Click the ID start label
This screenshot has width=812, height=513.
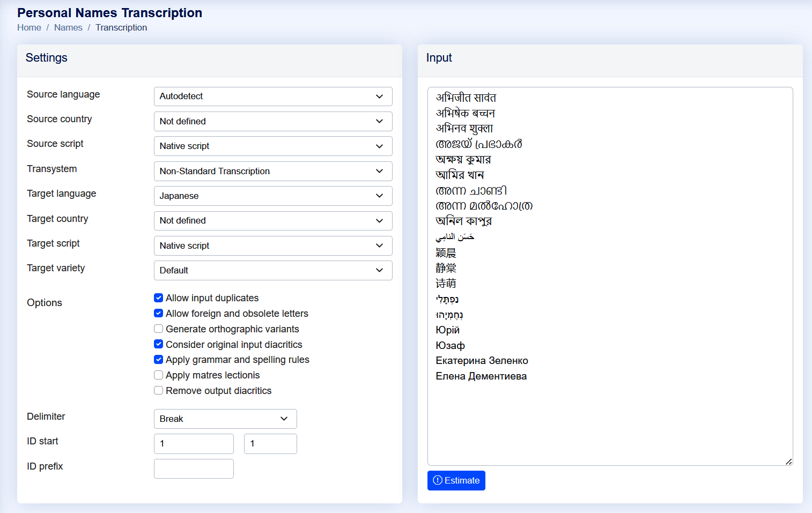click(42, 441)
